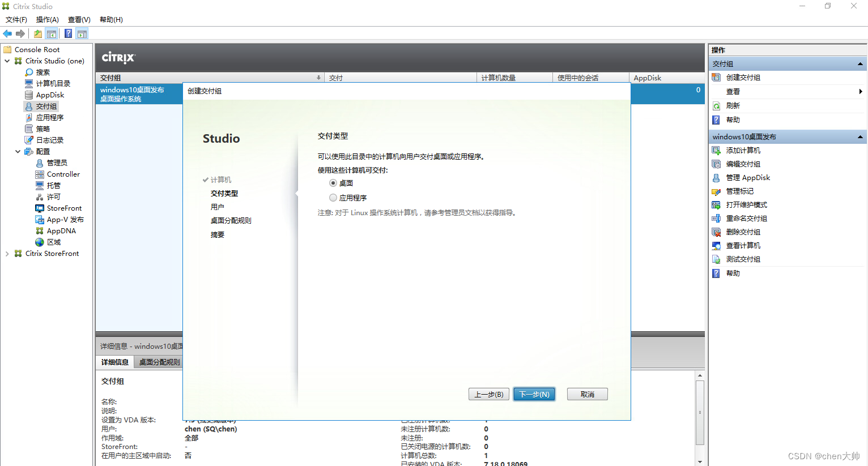Open 操作(A) menu
Image resolution: width=868 pixels, height=466 pixels.
(48, 20)
